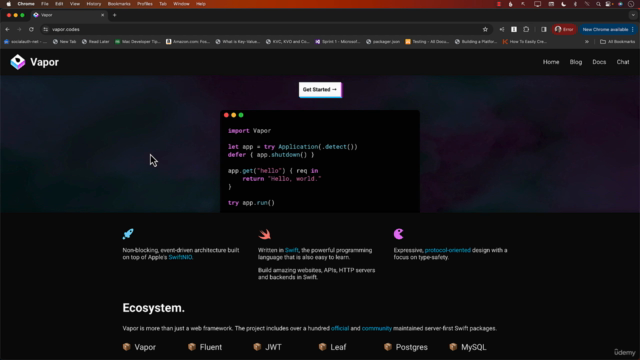Open the How To Easily Cre... bookmark

524,42
